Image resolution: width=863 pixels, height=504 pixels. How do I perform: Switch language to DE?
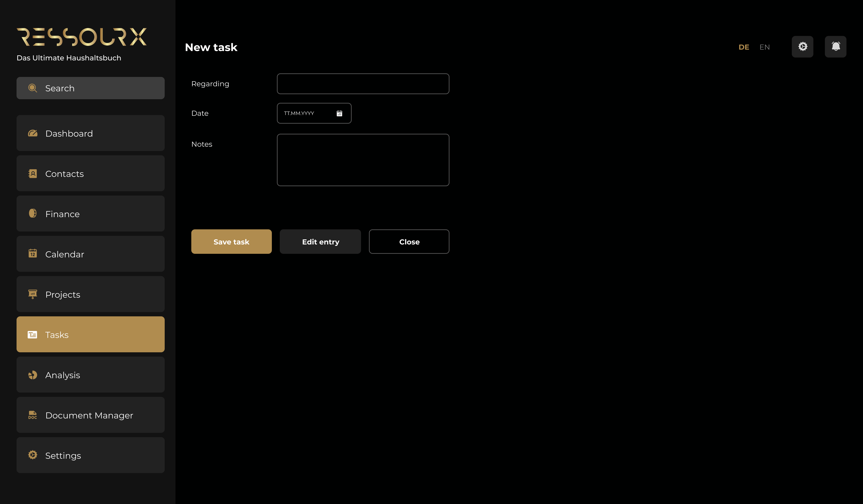coord(744,47)
